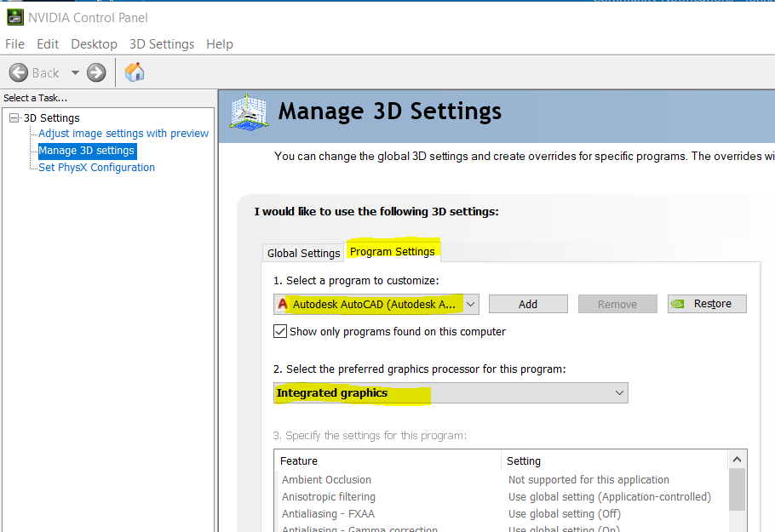Click the Back arrow icon
The width and height of the screenshot is (775, 532).
[19, 72]
